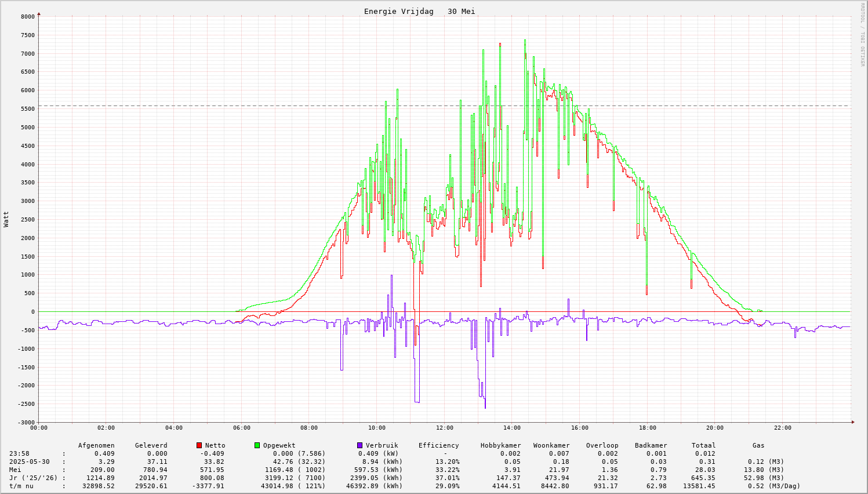
Task: Click the arrow tip atop the Y-axis
Action: (39, 13)
